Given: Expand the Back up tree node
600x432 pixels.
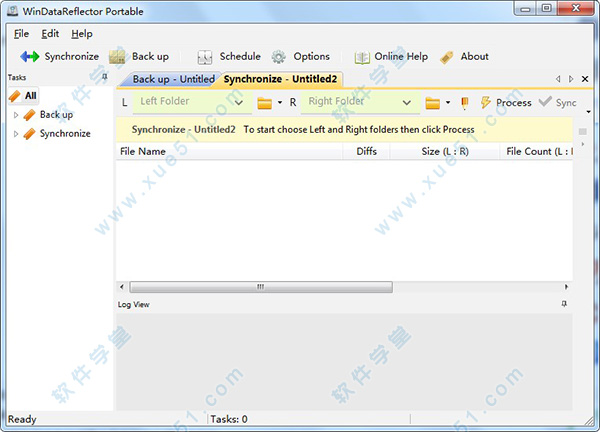Looking at the screenshot, I should [16, 115].
